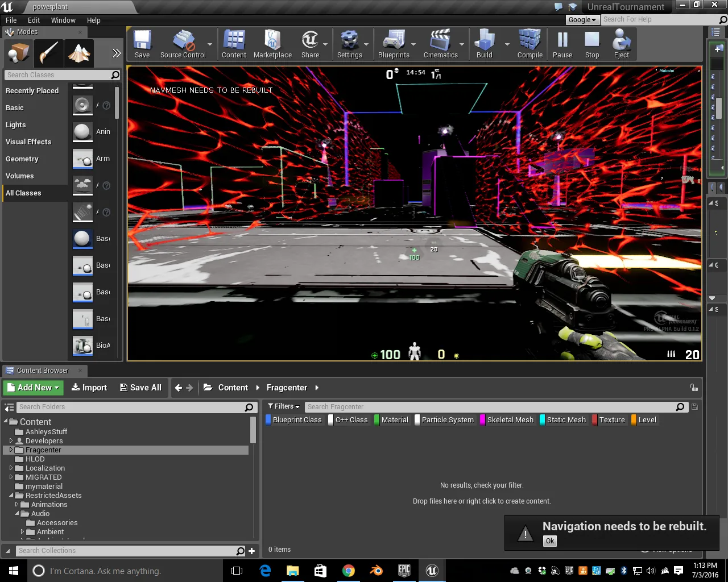Screen dimensions: 728x582
Task: Open the Build options dropdown arrow
Action: [x=507, y=44]
